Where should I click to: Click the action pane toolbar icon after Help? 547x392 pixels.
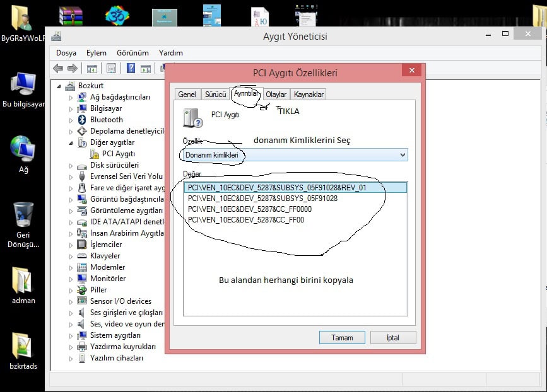click(x=146, y=69)
